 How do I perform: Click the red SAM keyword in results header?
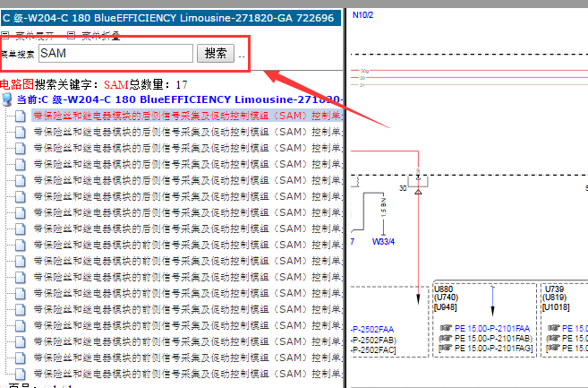[x=116, y=85]
